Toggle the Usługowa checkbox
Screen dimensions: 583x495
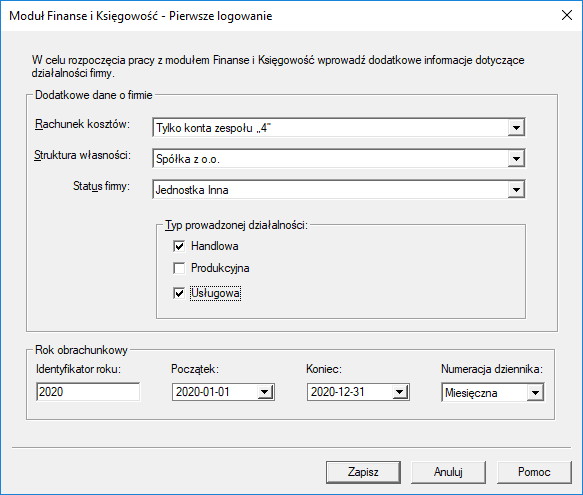(x=179, y=293)
